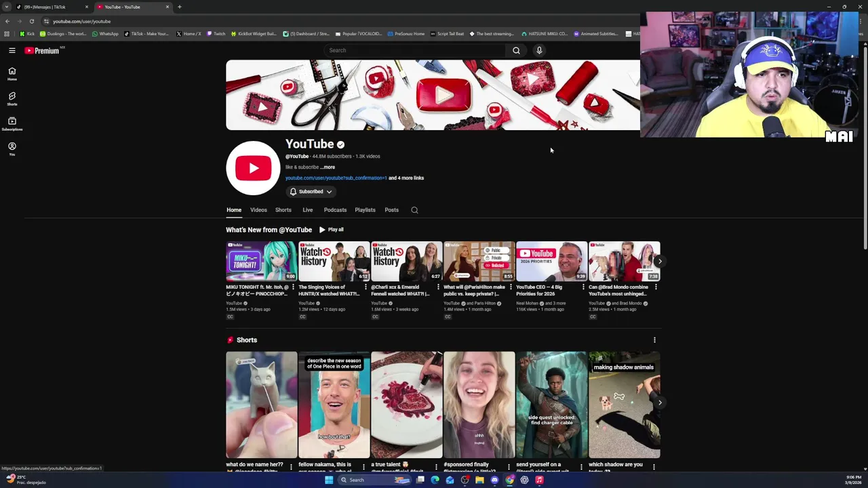This screenshot has width=868, height=488.
Task: Open options menu for Charli xcx video
Action: [x=438, y=287]
